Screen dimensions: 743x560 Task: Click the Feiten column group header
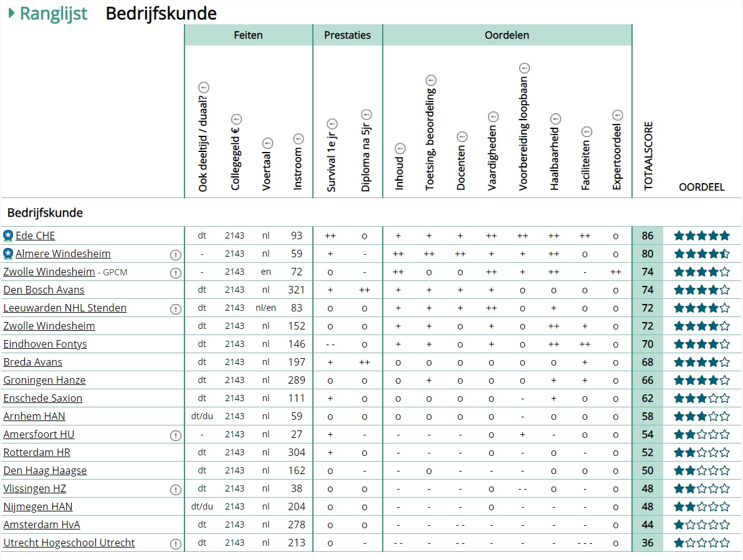pyautogui.click(x=248, y=35)
